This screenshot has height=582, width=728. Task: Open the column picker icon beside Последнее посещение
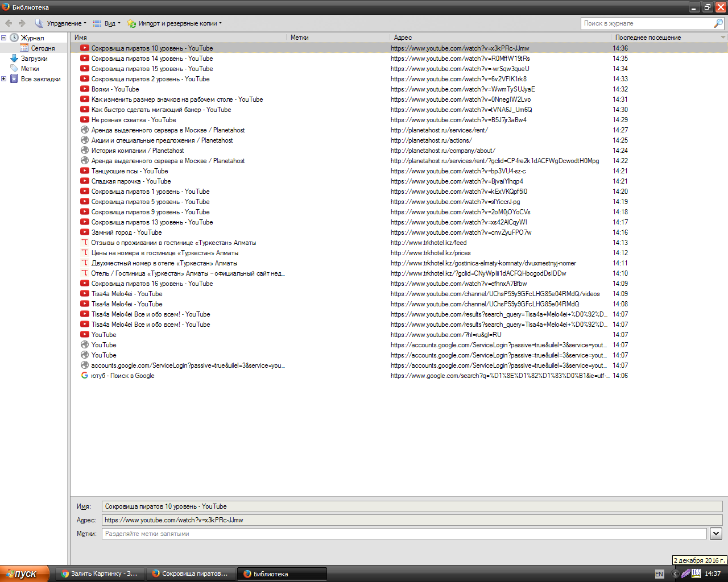click(x=723, y=38)
